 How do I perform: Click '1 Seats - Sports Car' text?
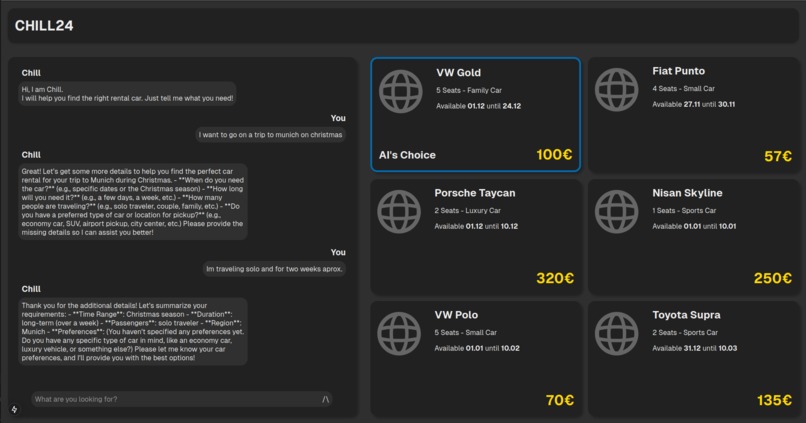click(x=684, y=210)
